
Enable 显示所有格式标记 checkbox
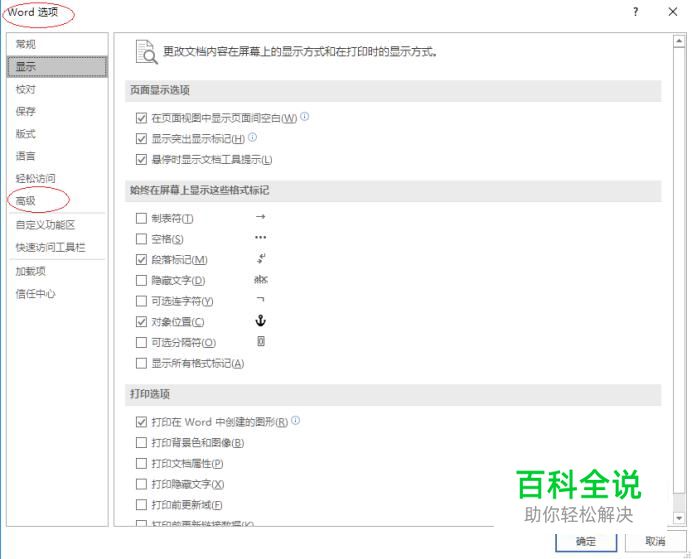tap(141, 363)
